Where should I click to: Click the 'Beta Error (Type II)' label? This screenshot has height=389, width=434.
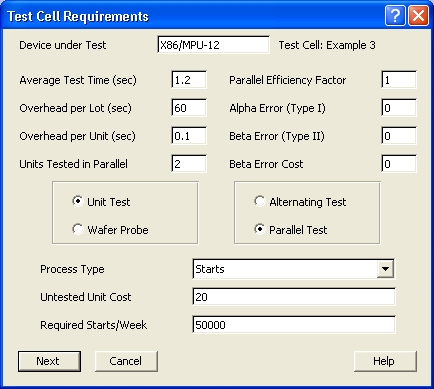pos(277,136)
